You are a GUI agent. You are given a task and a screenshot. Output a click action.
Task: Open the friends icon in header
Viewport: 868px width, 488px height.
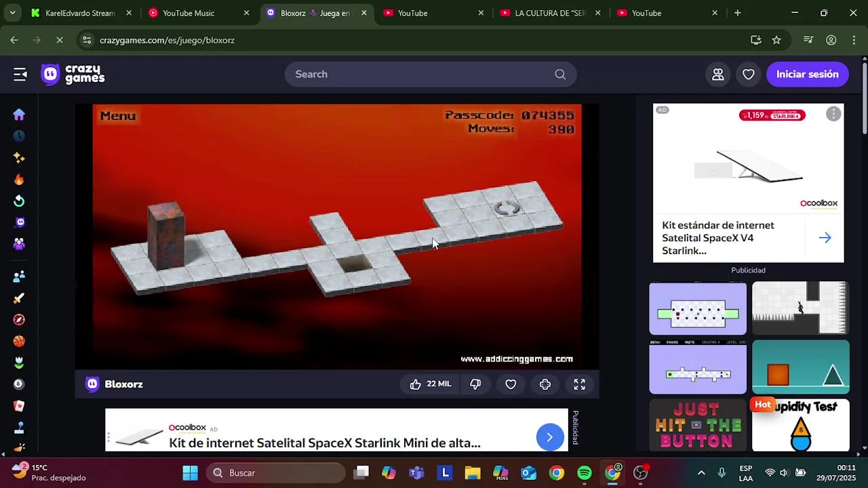718,75
